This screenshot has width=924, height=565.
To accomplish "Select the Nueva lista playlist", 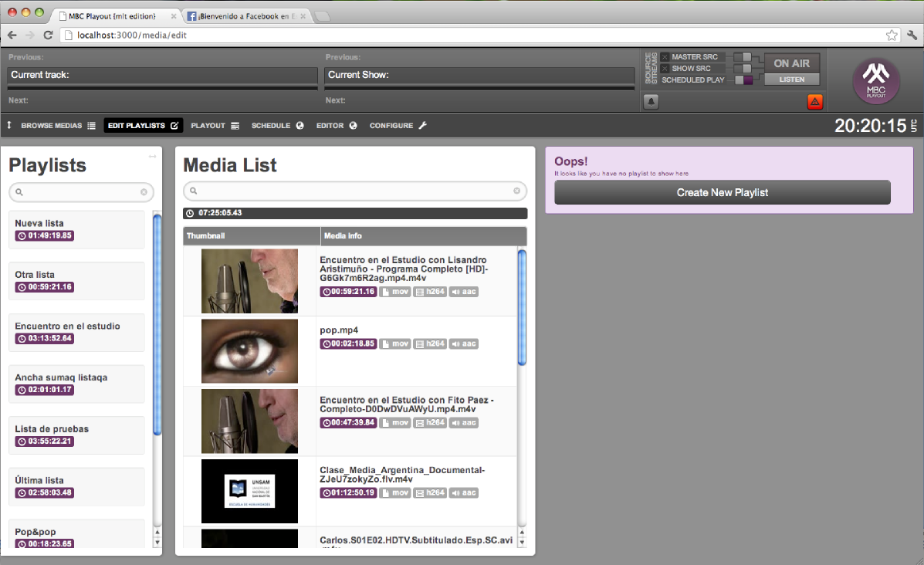I will pyautogui.click(x=76, y=230).
